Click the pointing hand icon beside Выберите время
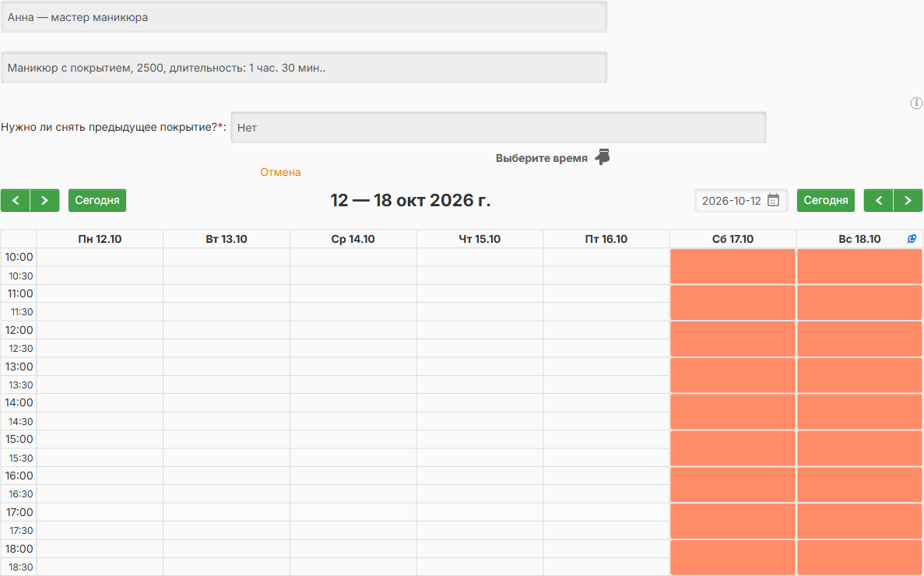The width and height of the screenshot is (924, 576). tap(603, 157)
